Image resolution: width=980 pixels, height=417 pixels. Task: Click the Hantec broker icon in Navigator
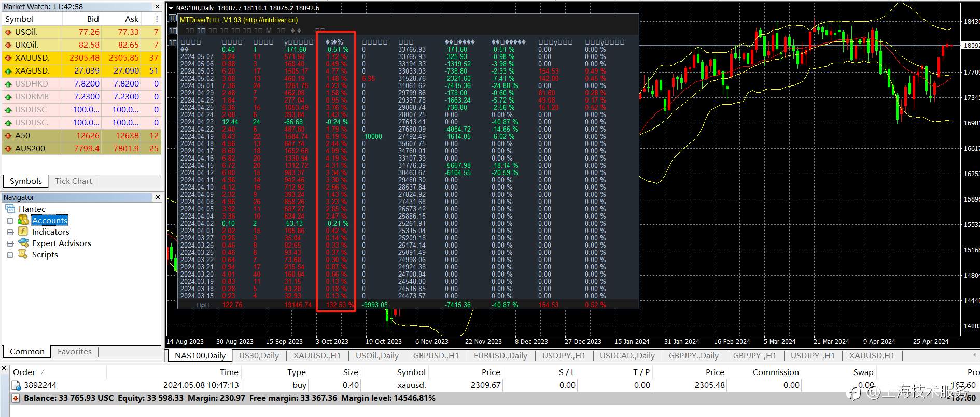[10, 209]
